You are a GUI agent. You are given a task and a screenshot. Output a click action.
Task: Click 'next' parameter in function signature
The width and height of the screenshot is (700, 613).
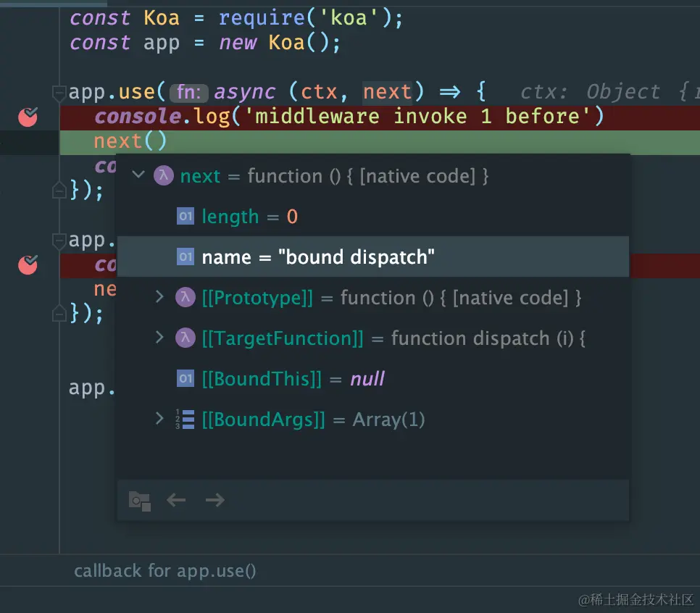(x=387, y=92)
